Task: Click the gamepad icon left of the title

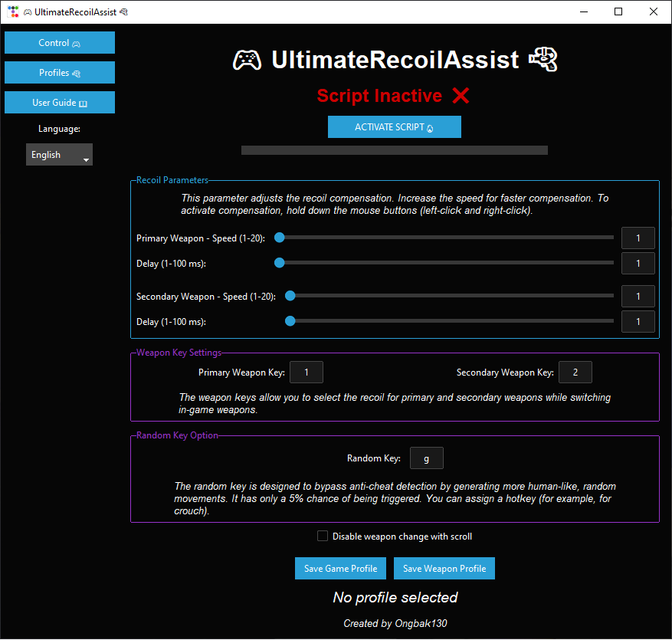Action: [x=247, y=60]
